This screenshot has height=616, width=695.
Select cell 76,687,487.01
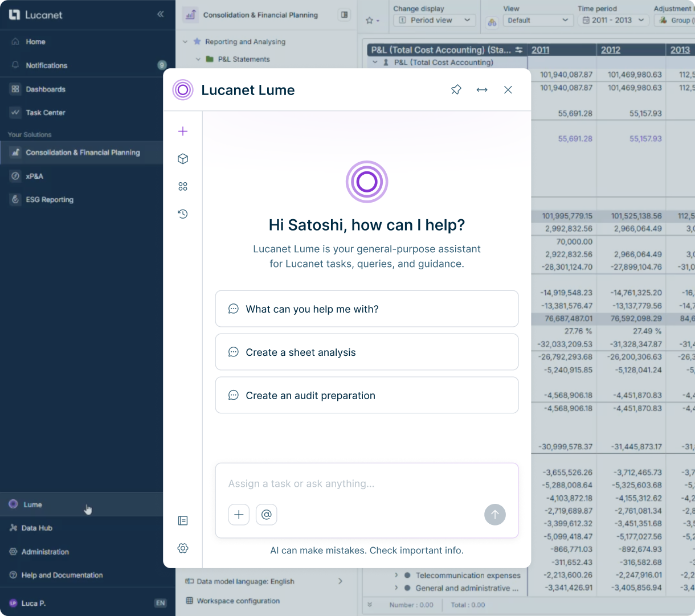click(x=569, y=318)
